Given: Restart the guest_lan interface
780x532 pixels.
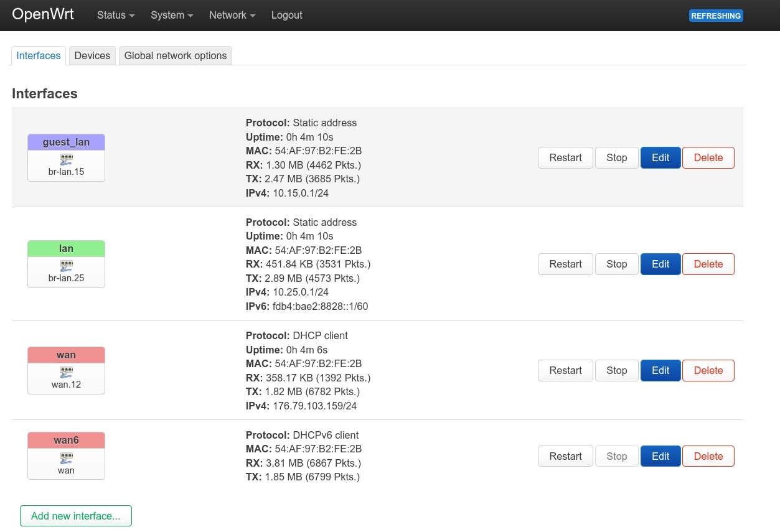Looking at the screenshot, I should (x=565, y=157).
